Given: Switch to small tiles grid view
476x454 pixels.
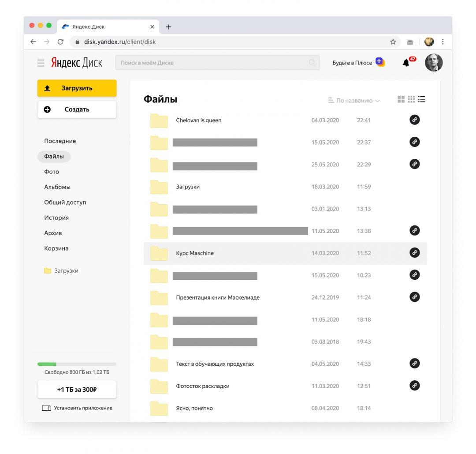Looking at the screenshot, I should coord(411,99).
